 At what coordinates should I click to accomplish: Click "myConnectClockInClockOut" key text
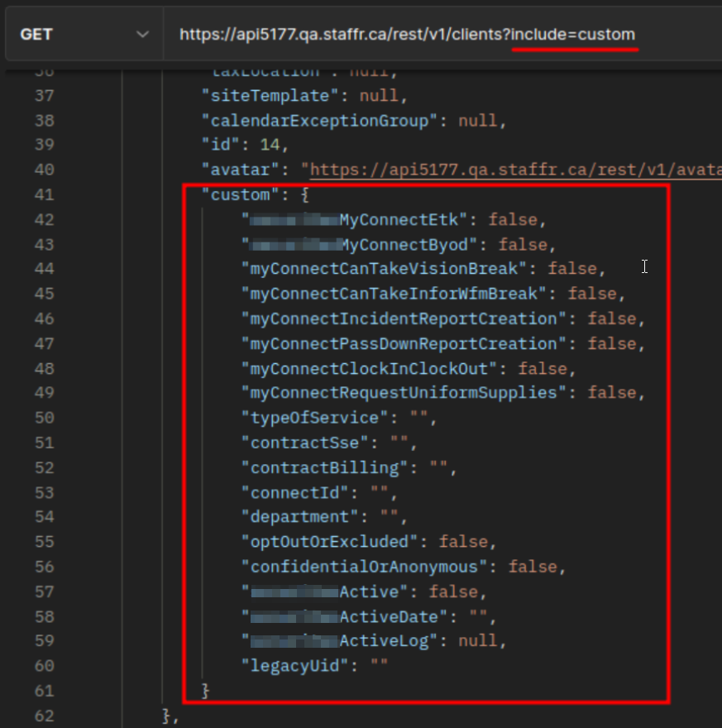369,369
